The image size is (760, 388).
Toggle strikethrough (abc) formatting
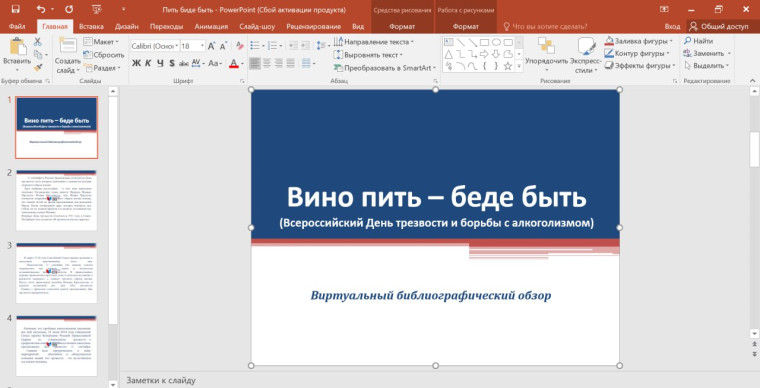click(184, 63)
